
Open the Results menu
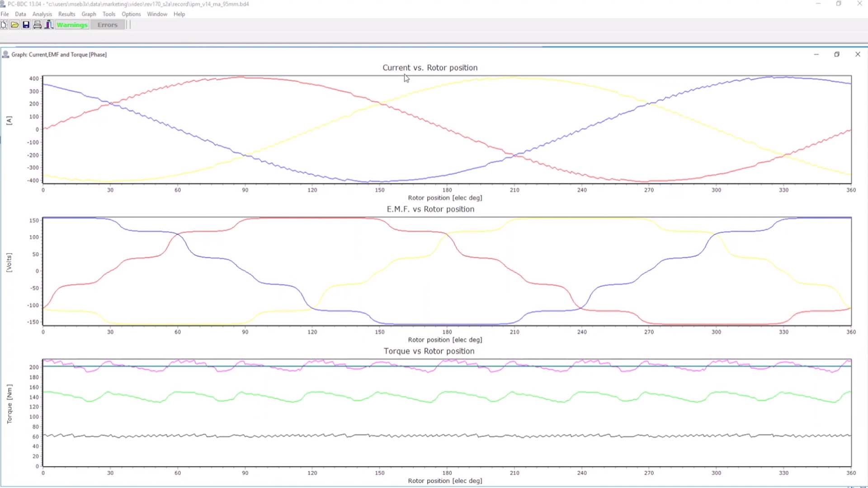67,14
